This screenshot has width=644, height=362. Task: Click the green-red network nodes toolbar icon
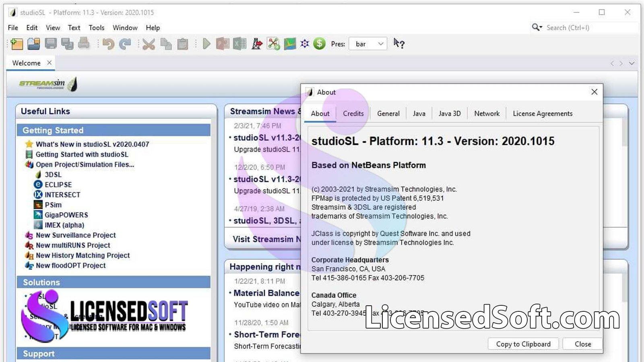pyautogui.click(x=273, y=43)
